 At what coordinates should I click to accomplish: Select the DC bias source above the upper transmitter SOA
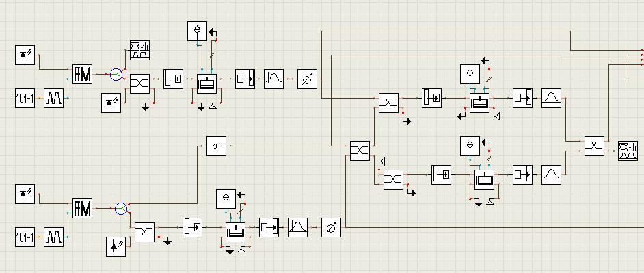pyautogui.click(x=197, y=31)
